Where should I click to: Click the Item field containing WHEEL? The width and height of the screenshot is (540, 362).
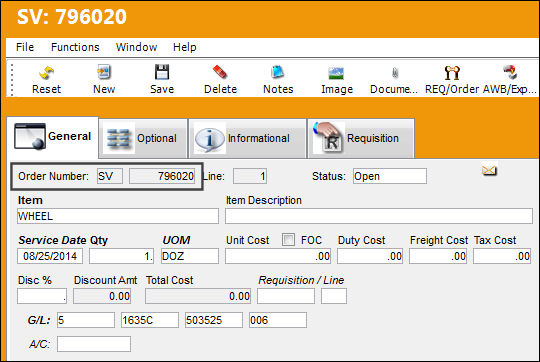pos(118,216)
